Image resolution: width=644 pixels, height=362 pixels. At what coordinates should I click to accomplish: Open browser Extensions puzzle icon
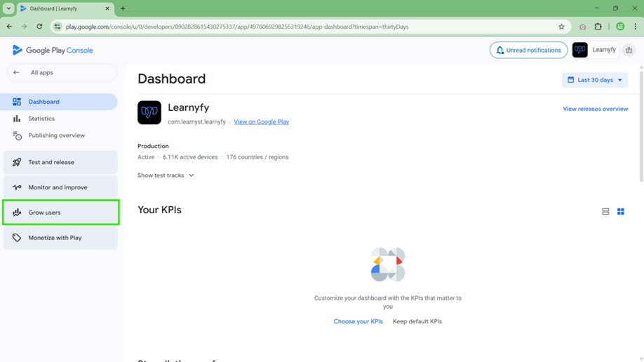point(598,27)
